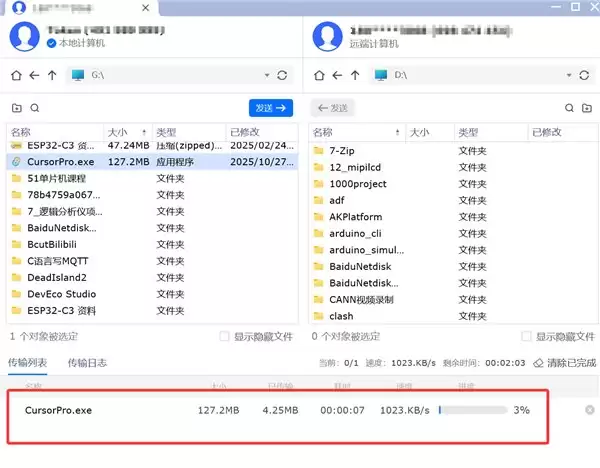Close the session tab
Screen dimensions: 600x468
(x=145, y=8)
